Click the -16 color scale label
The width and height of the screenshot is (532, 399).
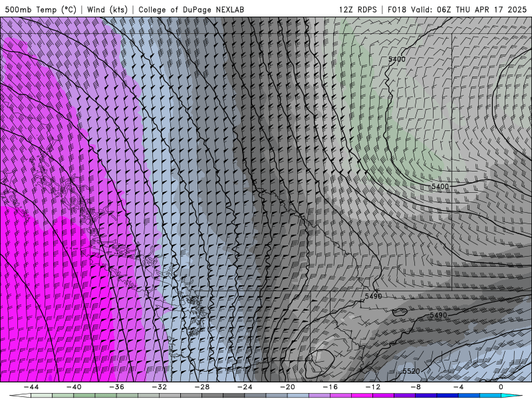330,387
